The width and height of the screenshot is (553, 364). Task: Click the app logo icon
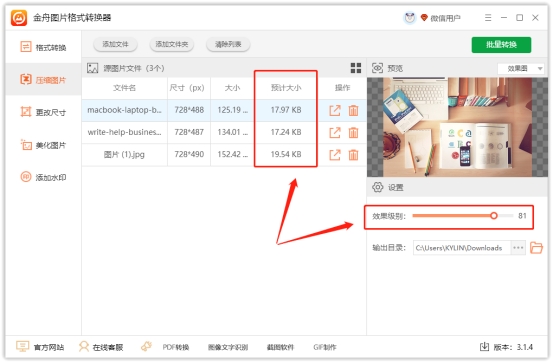pos(19,18)
